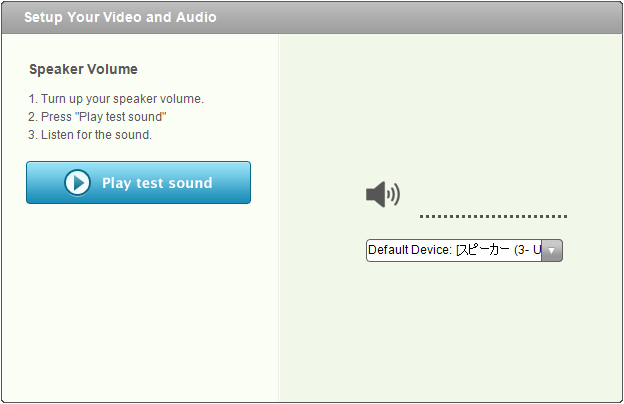
Task: Click the Turn up your speaker volume step
Action: click(x=116, y=99)
